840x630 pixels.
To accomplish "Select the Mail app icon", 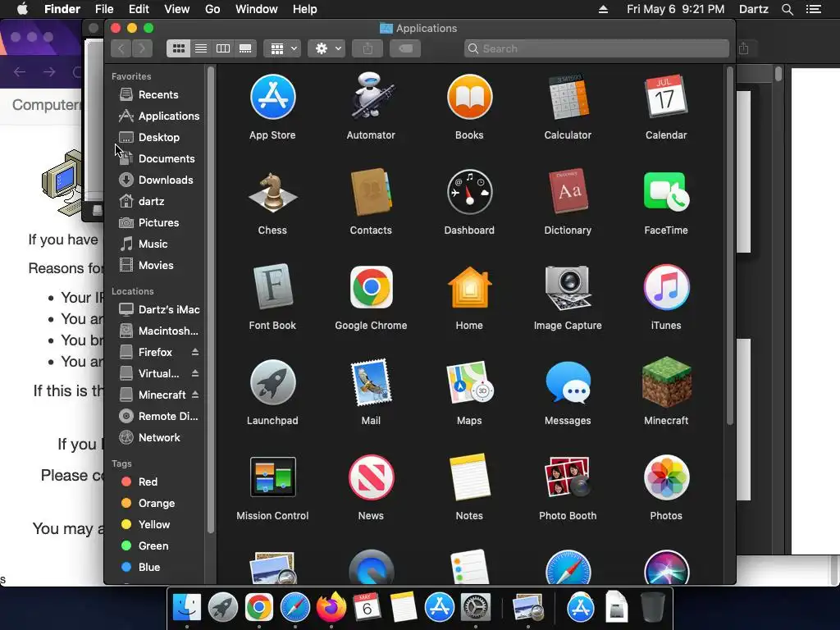I will point(371,382).
